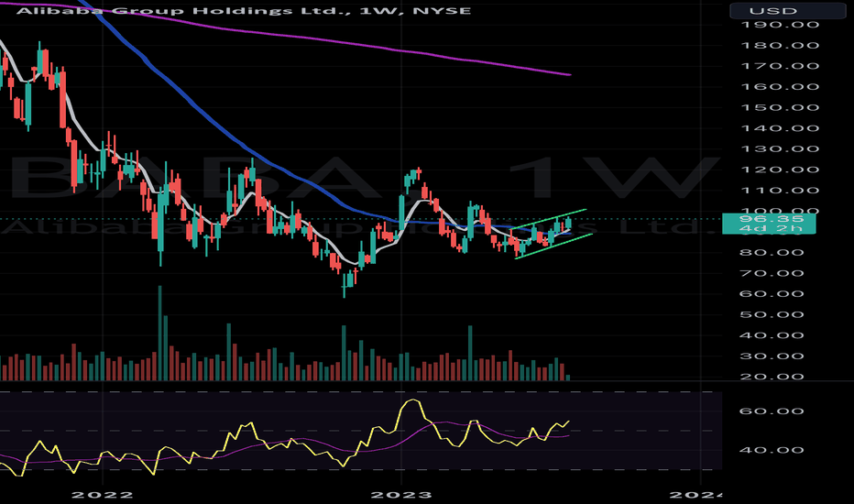This screenshot has height=504, width=854.
Task: Click the 170.00 price axis label
Action: pyautogui.click(x=780, y=66)
